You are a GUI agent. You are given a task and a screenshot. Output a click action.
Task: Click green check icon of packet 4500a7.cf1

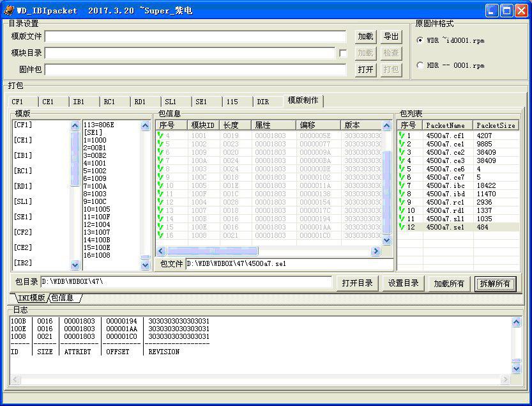coord(402,136)
